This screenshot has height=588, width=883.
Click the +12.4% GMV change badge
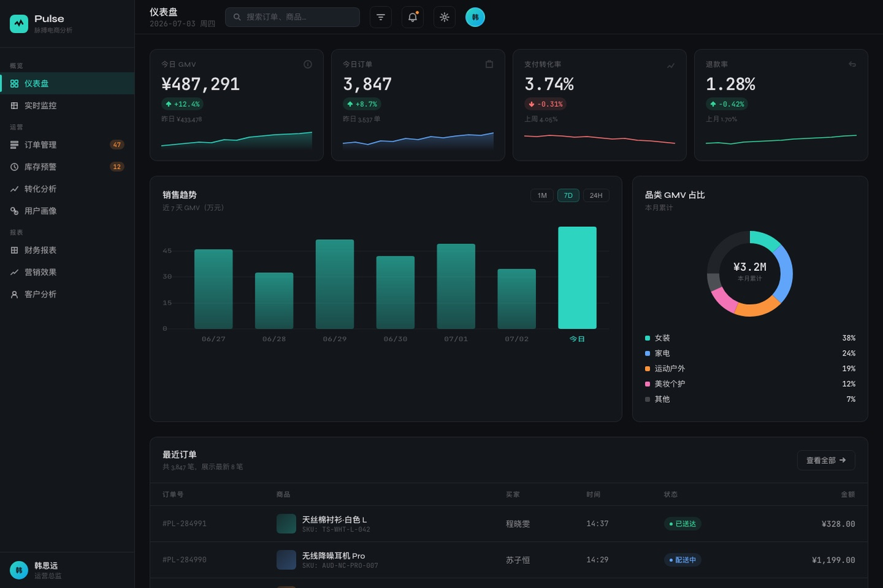click(x=182, y=104)
